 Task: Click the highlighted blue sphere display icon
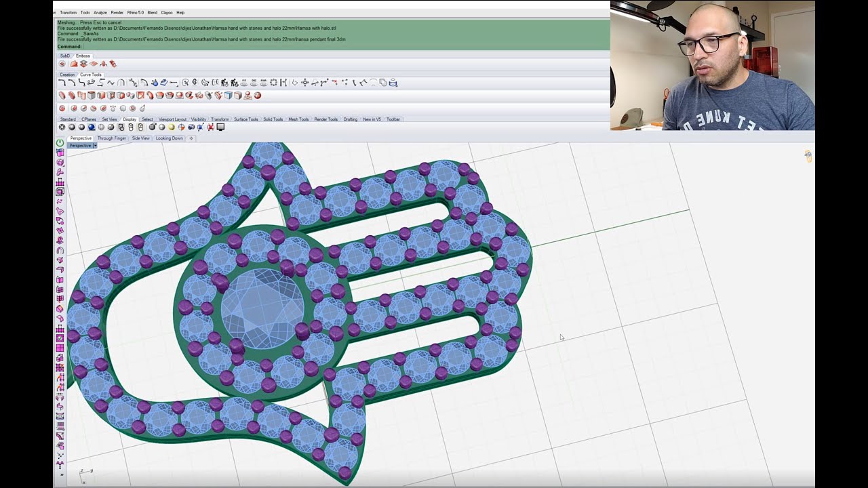pyautogui.click(x=92, y=127)
